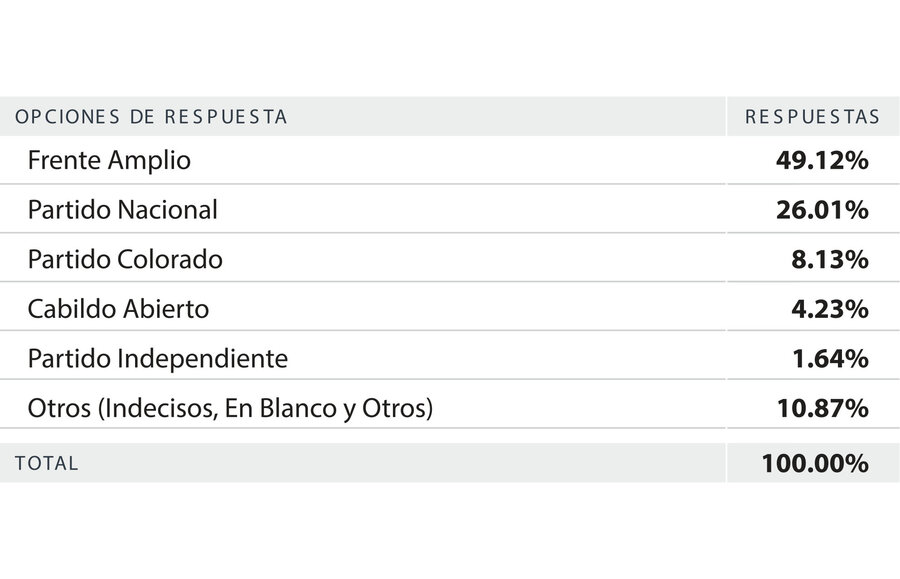Click the word Independiente in the table
The height and width of the screenshot is (579, 900).
coord(203,359)
